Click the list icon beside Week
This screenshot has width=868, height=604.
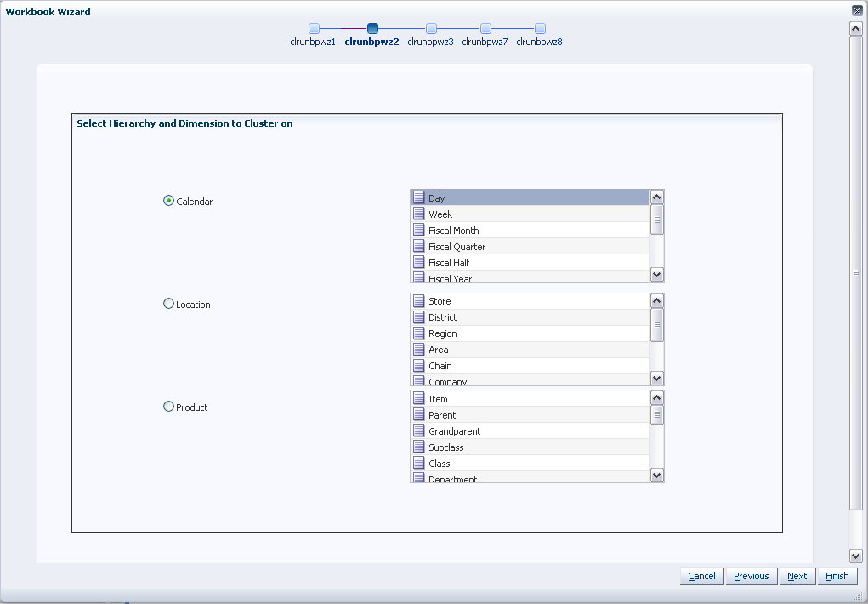(419, 214)
